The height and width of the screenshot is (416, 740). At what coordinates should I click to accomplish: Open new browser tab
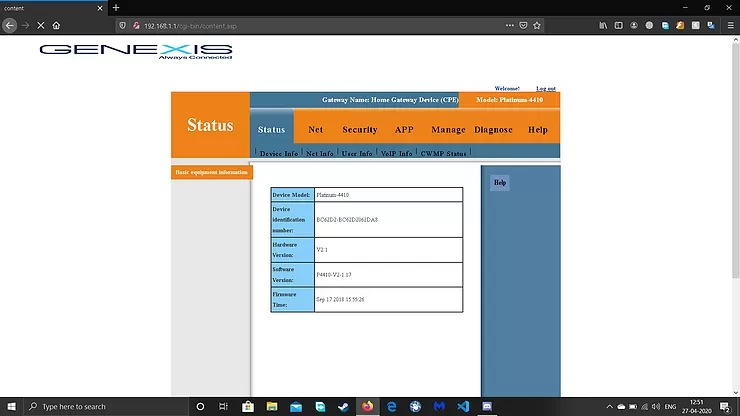116,8
